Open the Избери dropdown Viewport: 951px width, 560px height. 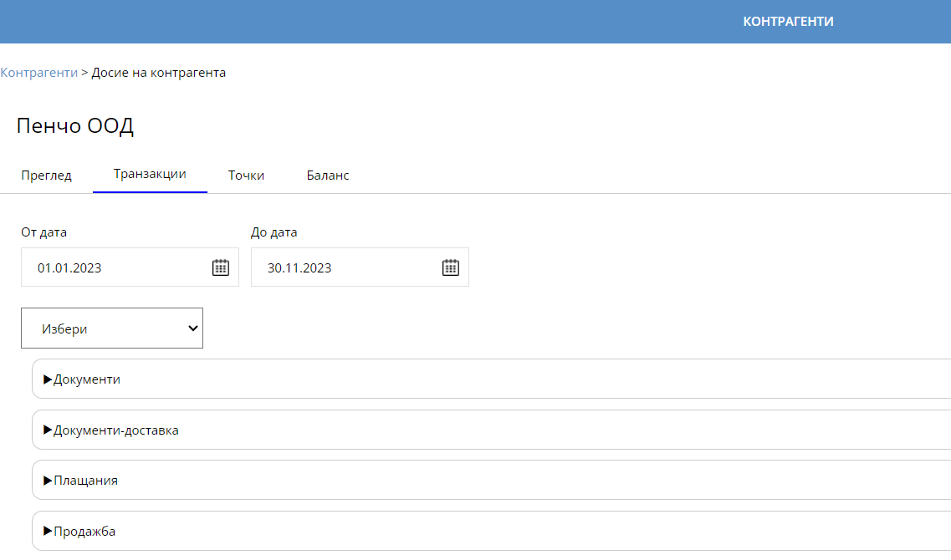112,328
